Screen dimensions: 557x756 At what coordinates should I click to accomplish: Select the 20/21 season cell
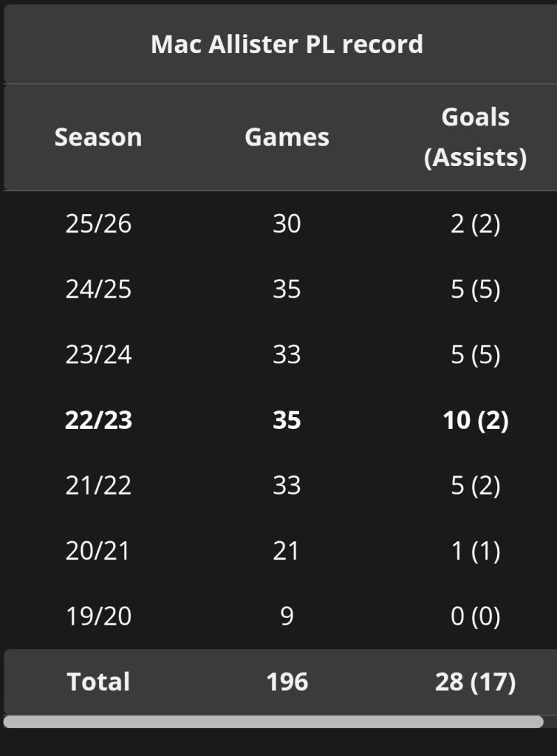[98, 551]
